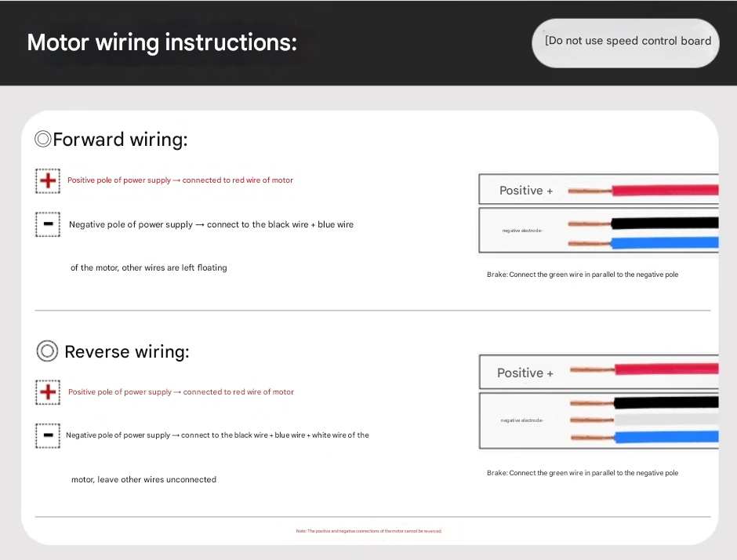Click the double-circle icon beside Forward wiring

[x=43, y=140]
